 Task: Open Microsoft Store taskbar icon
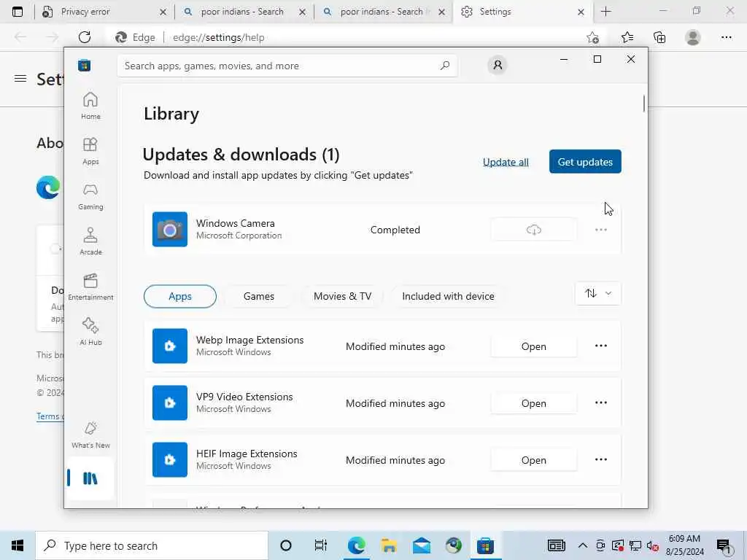(x=485, y=545)
